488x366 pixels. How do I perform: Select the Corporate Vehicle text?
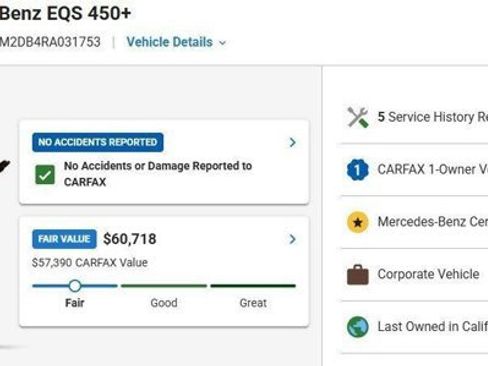point(428,274)
